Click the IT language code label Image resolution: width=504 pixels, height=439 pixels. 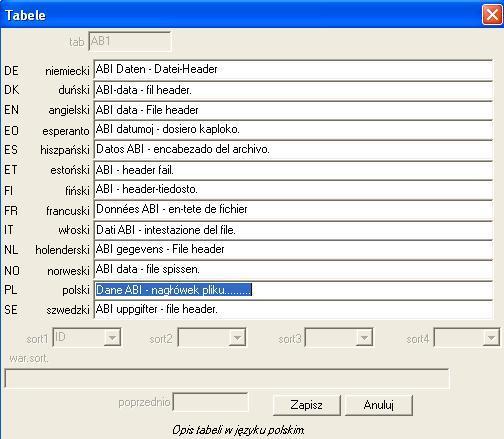[9, 230]
